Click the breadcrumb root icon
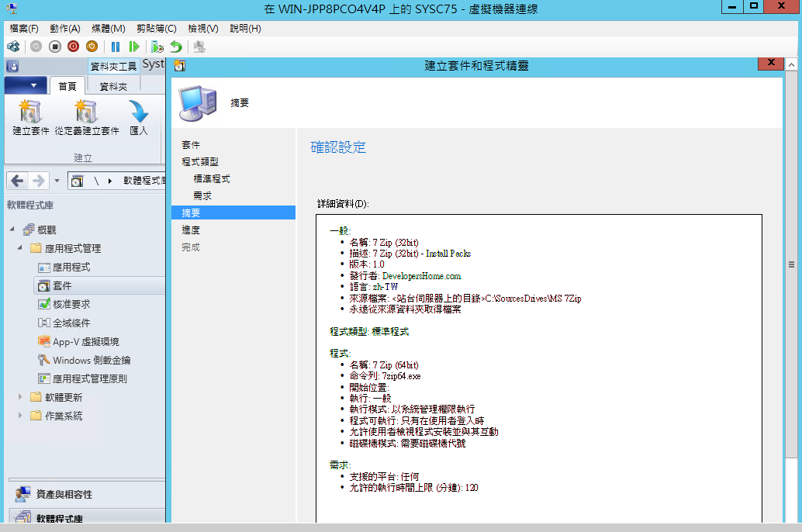This screenshot has height=532, width=802. pyautogui.click(x=78, y=181)
